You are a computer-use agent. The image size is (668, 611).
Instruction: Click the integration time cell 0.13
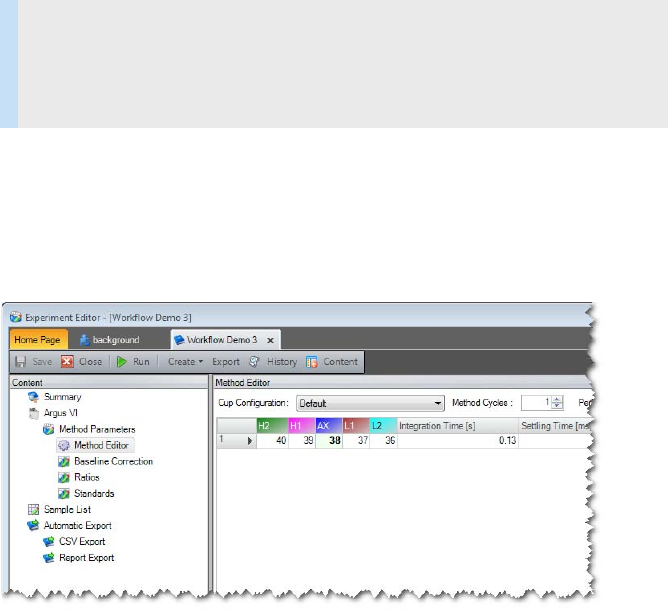coord(458,441)
